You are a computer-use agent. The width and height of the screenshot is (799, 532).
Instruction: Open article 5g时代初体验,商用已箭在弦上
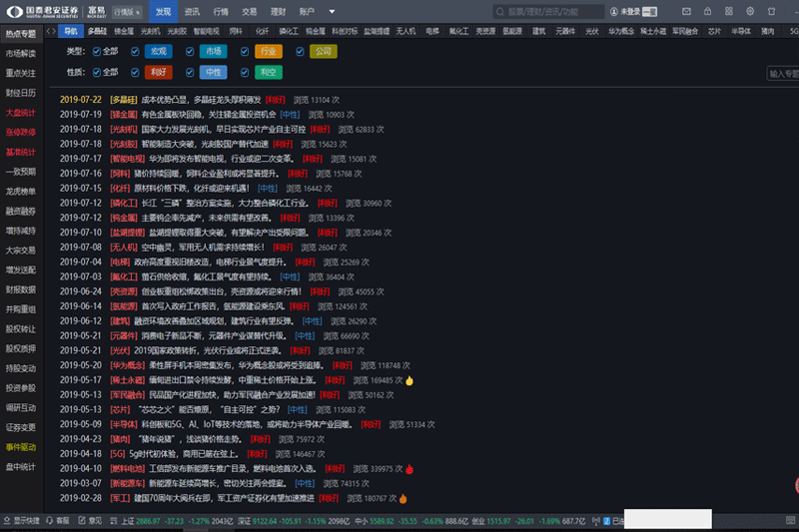184,454
